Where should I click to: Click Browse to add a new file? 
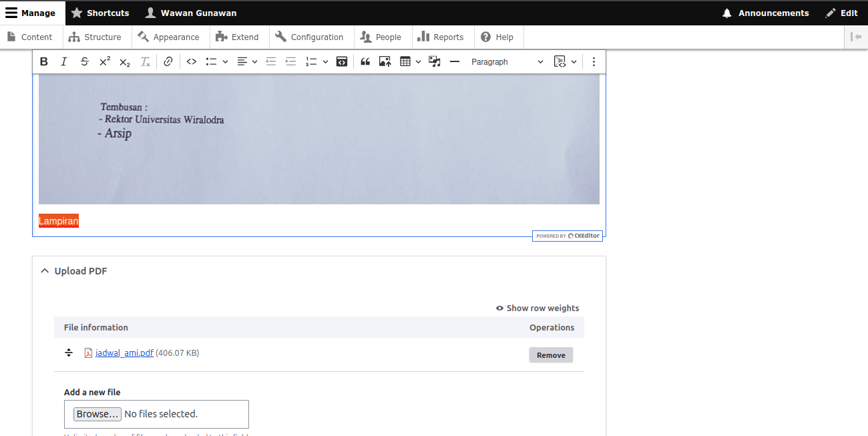(x=97, y=414)
